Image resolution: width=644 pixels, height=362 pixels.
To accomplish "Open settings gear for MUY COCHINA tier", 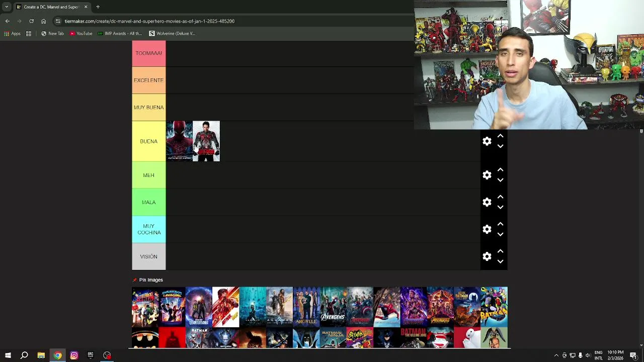I will tap(487, 229).
